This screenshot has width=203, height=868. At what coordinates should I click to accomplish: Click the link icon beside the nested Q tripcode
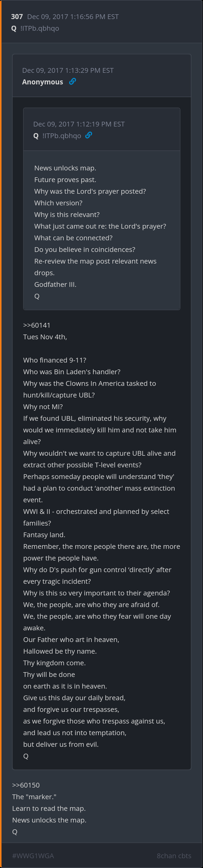point(88,135)
